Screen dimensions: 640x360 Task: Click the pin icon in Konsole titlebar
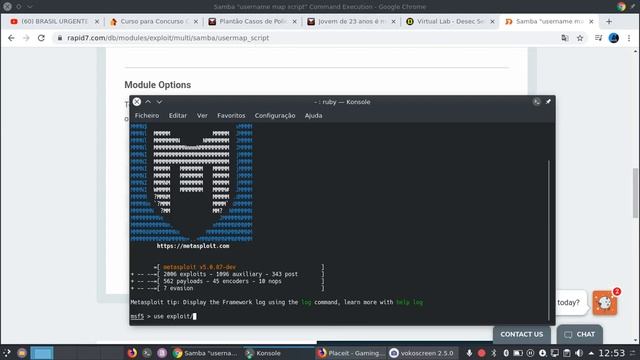(548, 102)
